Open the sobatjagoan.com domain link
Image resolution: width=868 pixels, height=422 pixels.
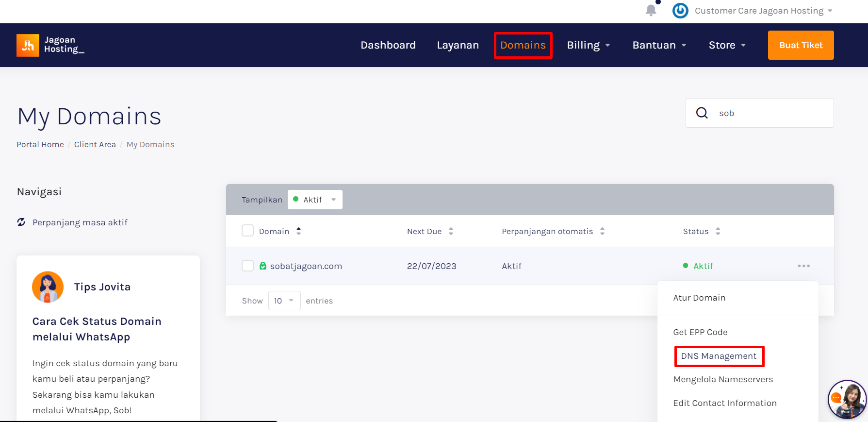pyautogui.click(x=306, y=266)
